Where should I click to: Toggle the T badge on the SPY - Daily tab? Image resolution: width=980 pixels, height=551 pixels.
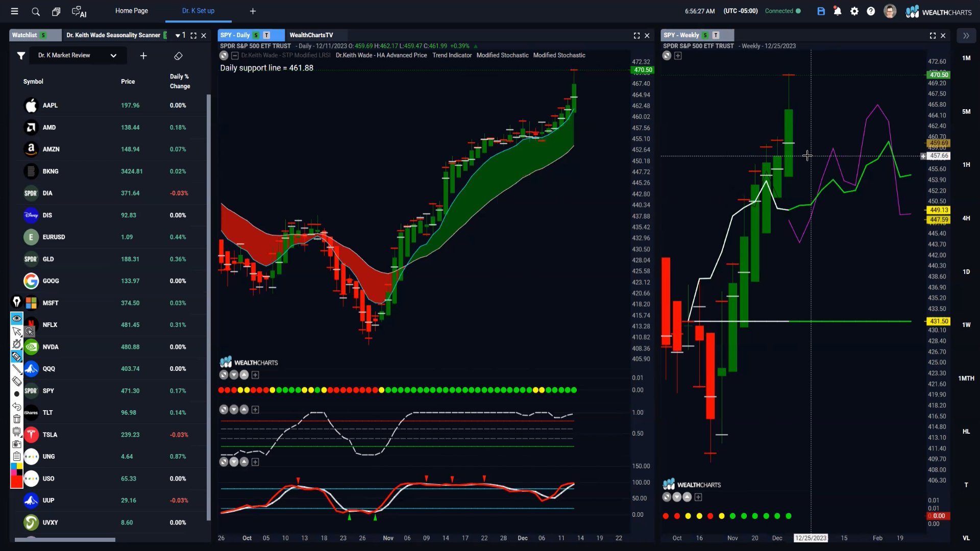[x=266, y=35]
